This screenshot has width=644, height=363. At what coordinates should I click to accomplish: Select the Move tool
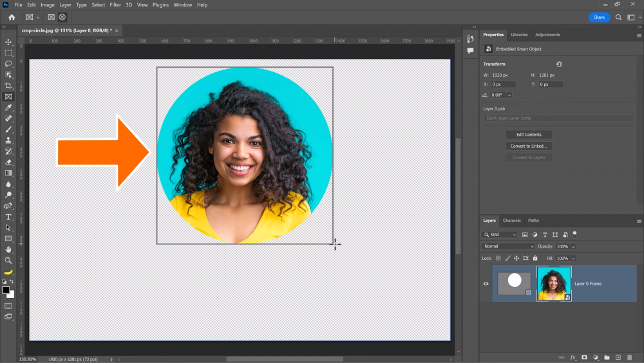click(x=8, y=42)
